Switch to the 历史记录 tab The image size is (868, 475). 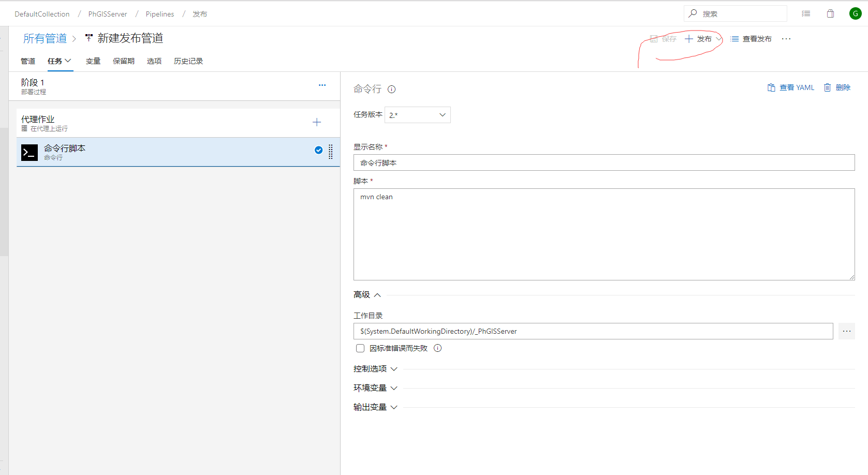click(188, 61)
